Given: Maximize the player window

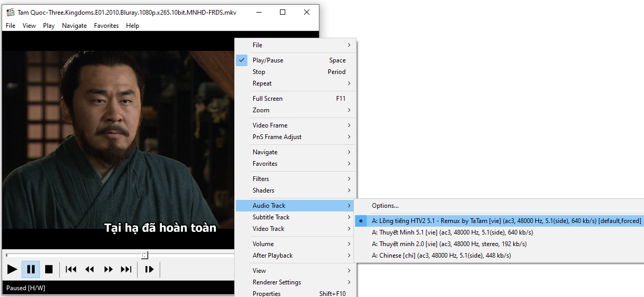Looking at the screenshot, I should click(283, 12).
